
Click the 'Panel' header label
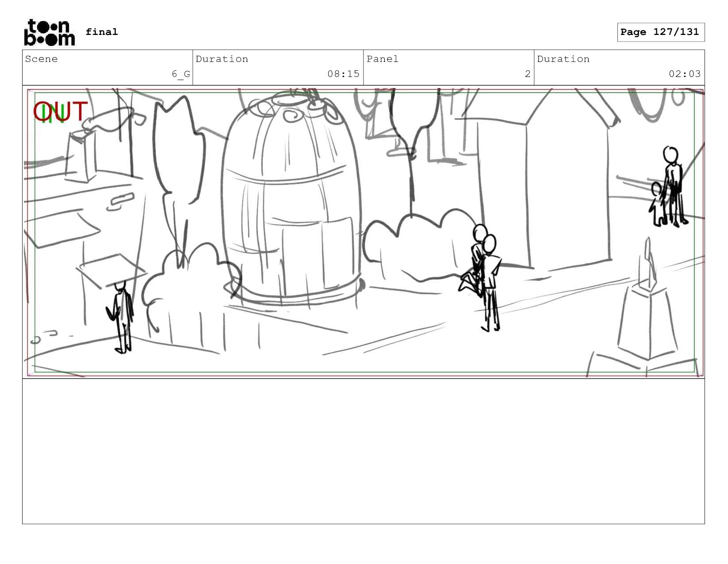[383, 59]
